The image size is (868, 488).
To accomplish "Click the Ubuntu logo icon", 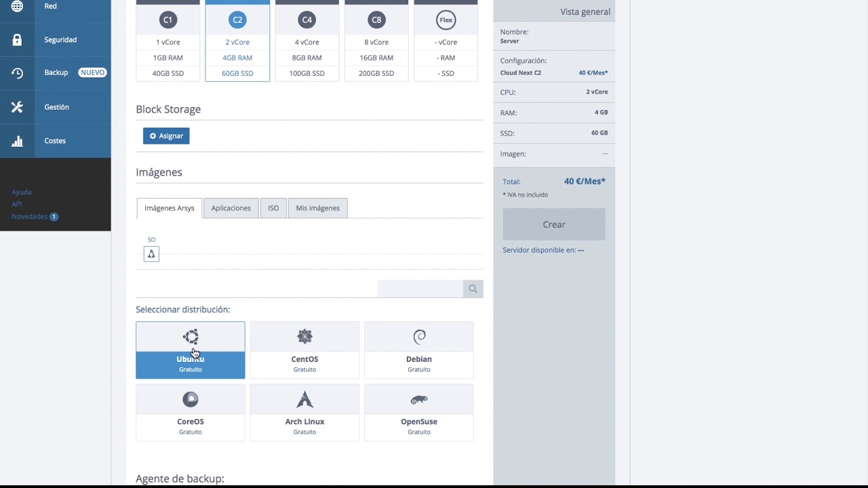I will tap(191, 337).
